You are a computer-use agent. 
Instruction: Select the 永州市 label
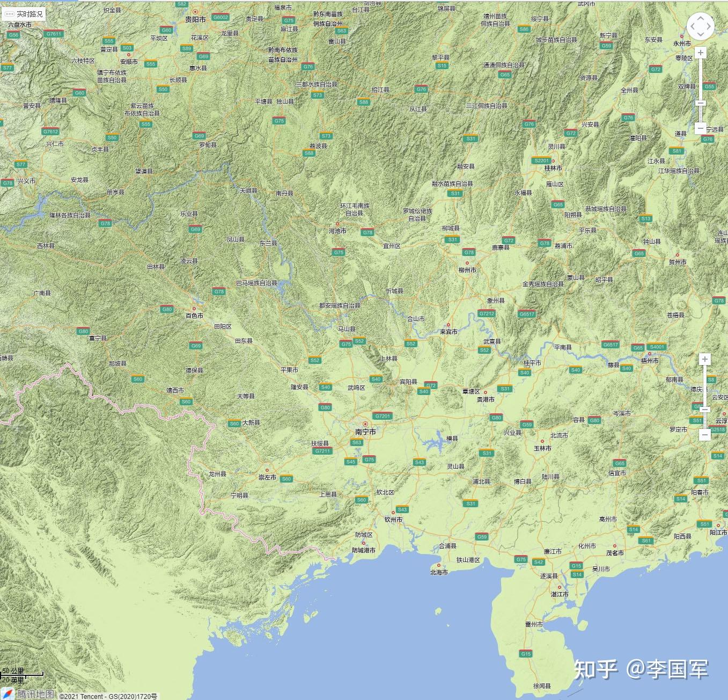tap(682, 43)
